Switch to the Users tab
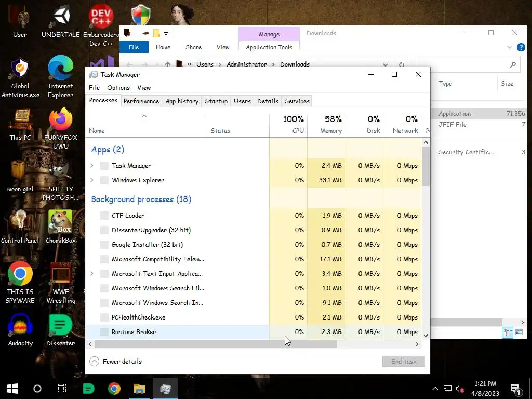532x399 pixels. click(x=242, y=101)
